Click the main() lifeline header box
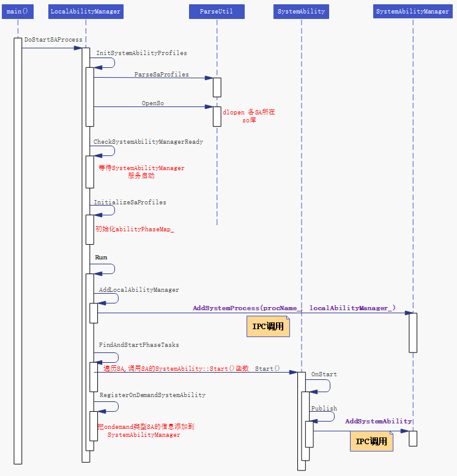Image resolution: width=457 pixels, height=476 pixels. (x=18, y=11)
